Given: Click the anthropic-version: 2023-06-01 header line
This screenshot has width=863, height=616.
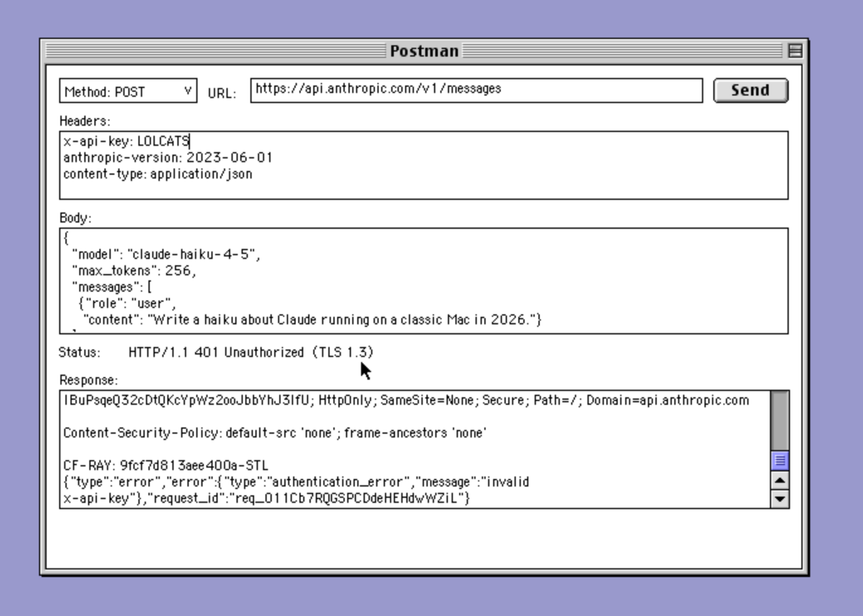Looking at the screenshot, I should [167, 158].
